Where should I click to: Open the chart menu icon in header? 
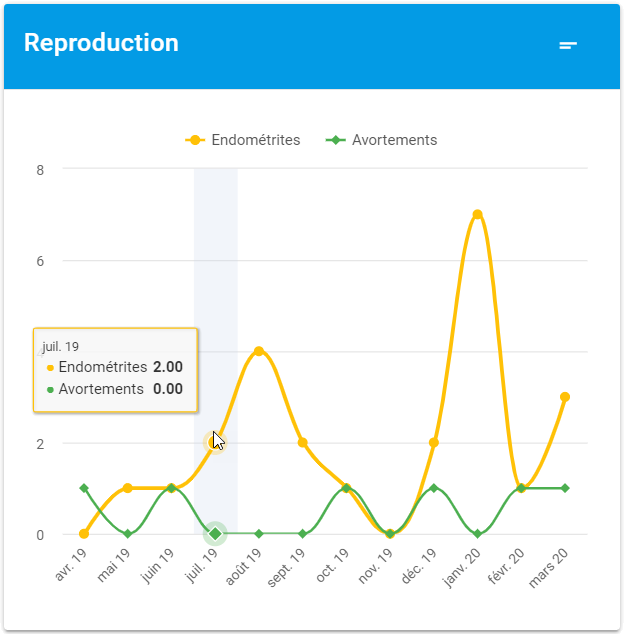568,46
